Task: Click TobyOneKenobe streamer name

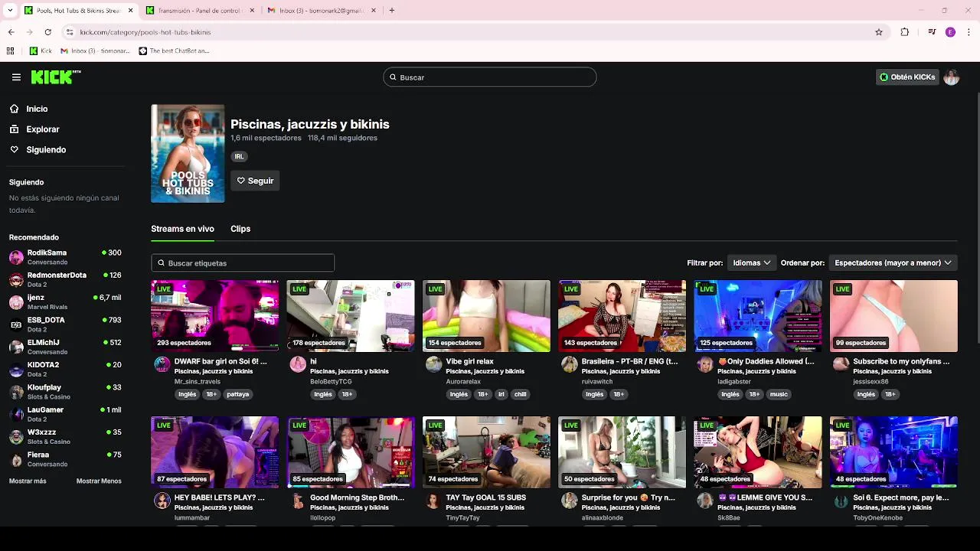Action: 877,518
